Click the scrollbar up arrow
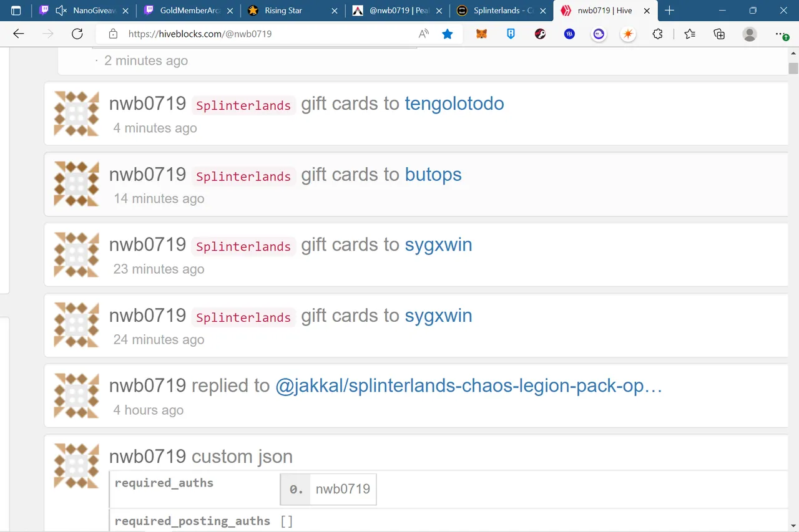799x532 pixels. point(793,54)
